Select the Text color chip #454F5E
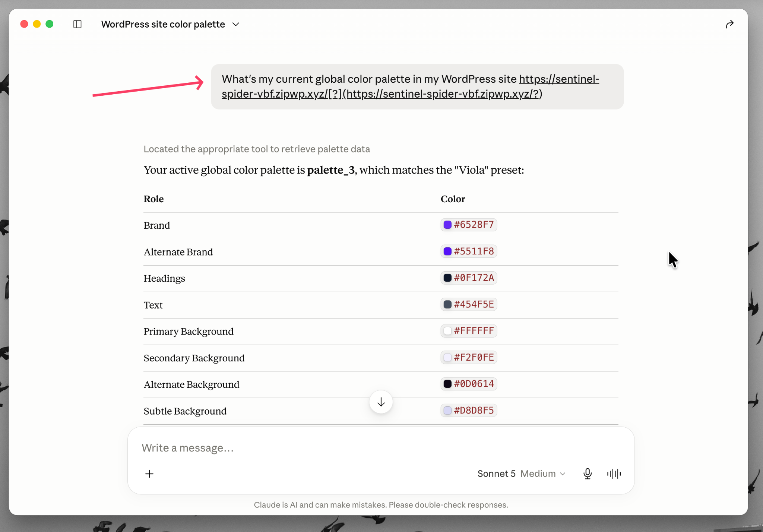Viewport: 763px width, 532px height. click(469, 304)
